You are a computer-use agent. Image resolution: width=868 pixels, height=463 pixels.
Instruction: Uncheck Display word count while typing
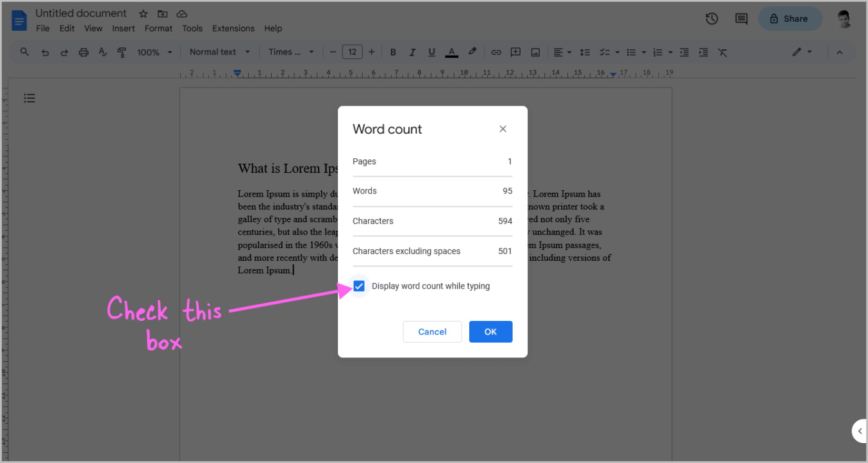pyautogui.click(x=359, y=286)
